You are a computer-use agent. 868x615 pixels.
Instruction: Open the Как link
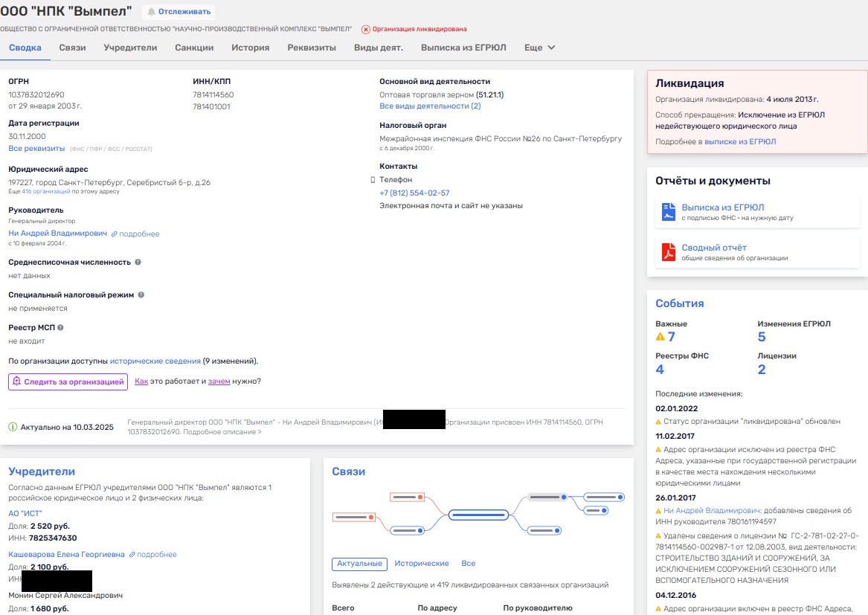[x=141, y=381]
